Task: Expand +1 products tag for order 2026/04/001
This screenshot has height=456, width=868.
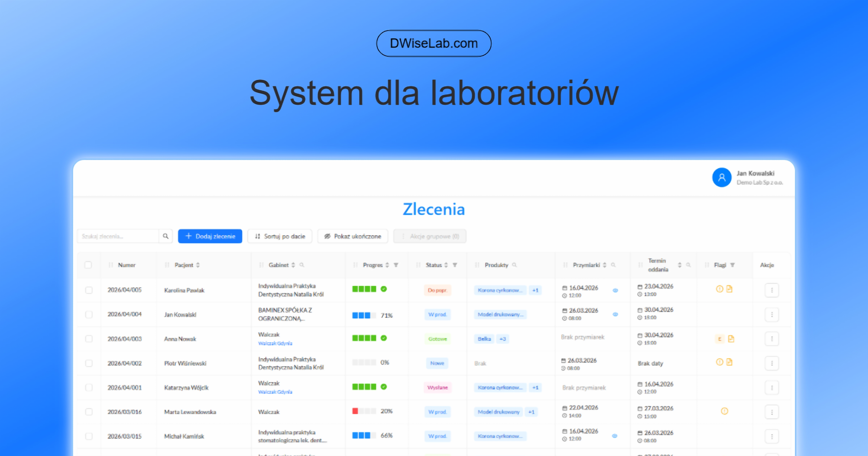Action: (x=535, y=388)
